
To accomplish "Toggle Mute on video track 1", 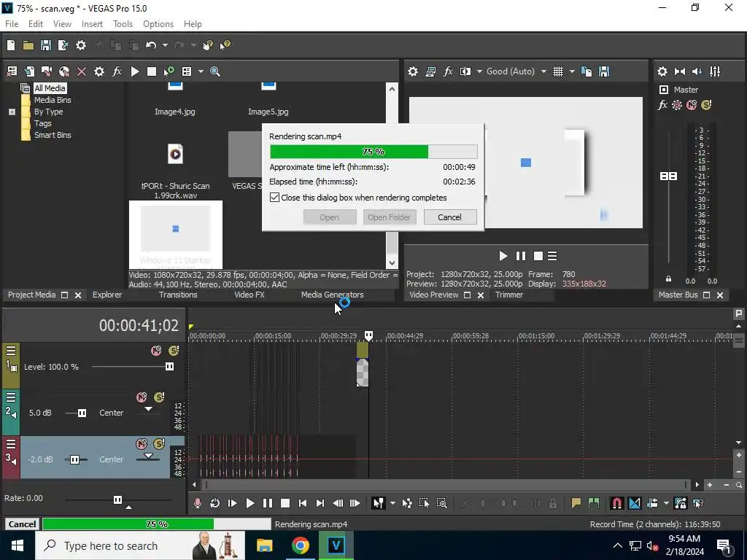I will pyautogui.click(x=156, y=351).
